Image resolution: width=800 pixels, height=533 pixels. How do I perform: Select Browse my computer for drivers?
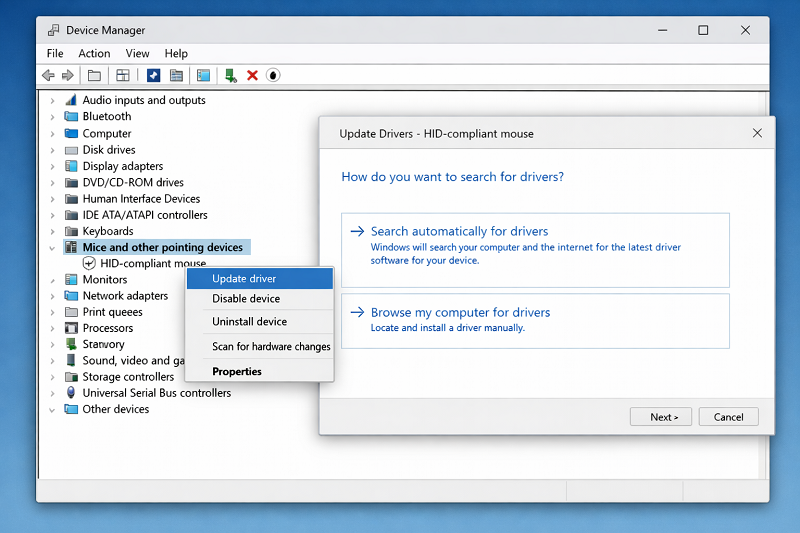[x=535, y=321]
